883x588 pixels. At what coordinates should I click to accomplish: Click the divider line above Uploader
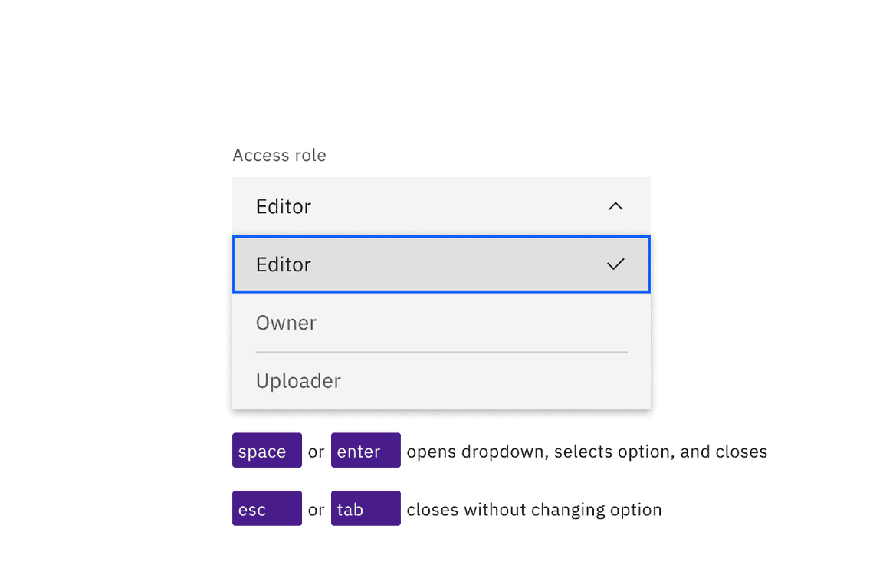(x=441, y=352)
